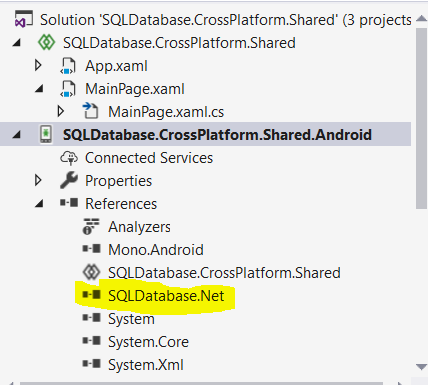The image size is (428, 385).
Task: Expand the App.xaml node
Action: click(38, 65)
